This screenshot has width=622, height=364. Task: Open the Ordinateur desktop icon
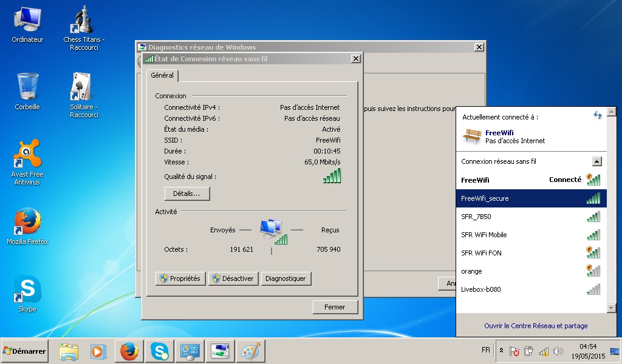click(x=27, y=24)
